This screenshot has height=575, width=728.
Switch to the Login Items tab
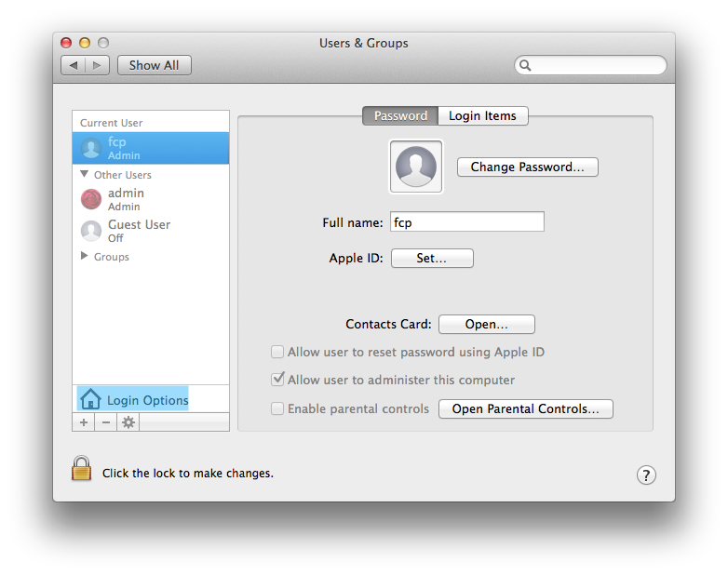click(482, 115)
